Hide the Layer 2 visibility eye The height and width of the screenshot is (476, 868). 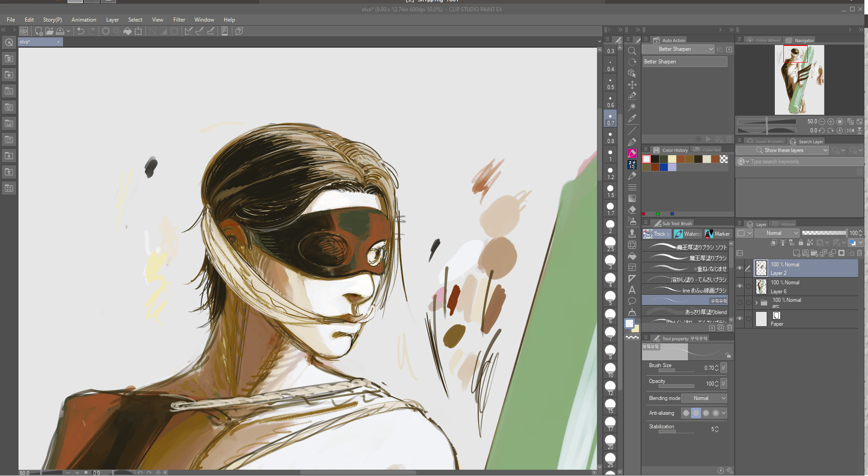[x=740, y=268]
